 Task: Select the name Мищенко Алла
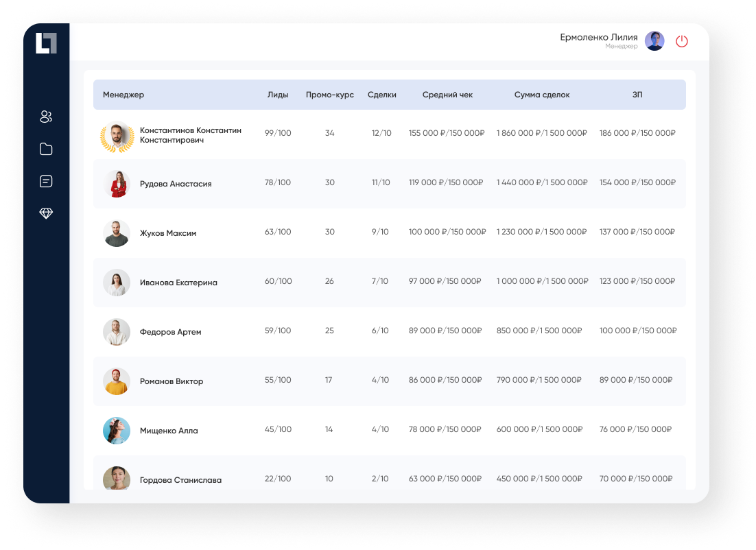point(169,431)
